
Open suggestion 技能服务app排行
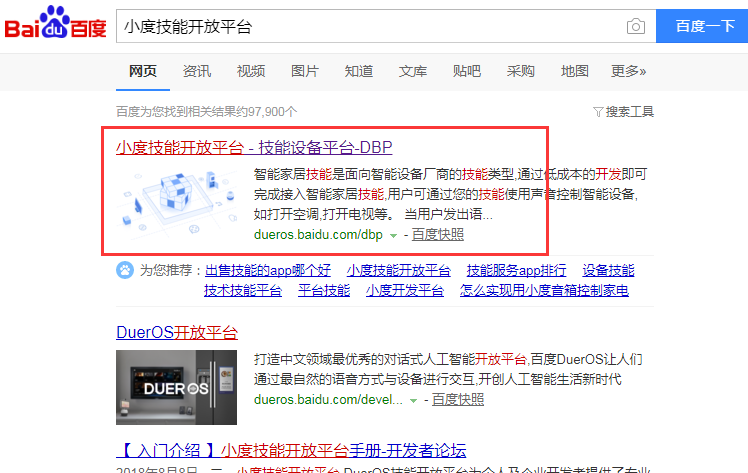(x=517, y=270)
